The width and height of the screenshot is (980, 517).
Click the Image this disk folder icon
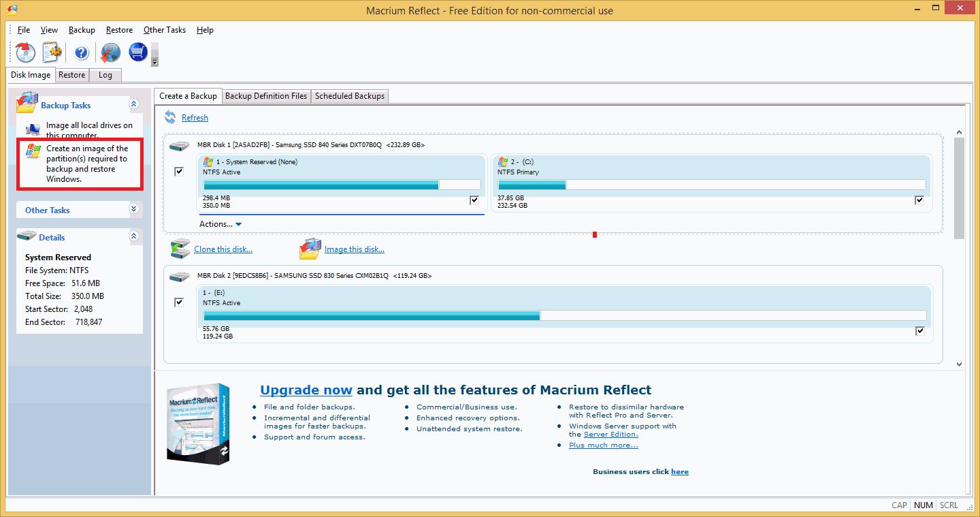pos(310,249)
